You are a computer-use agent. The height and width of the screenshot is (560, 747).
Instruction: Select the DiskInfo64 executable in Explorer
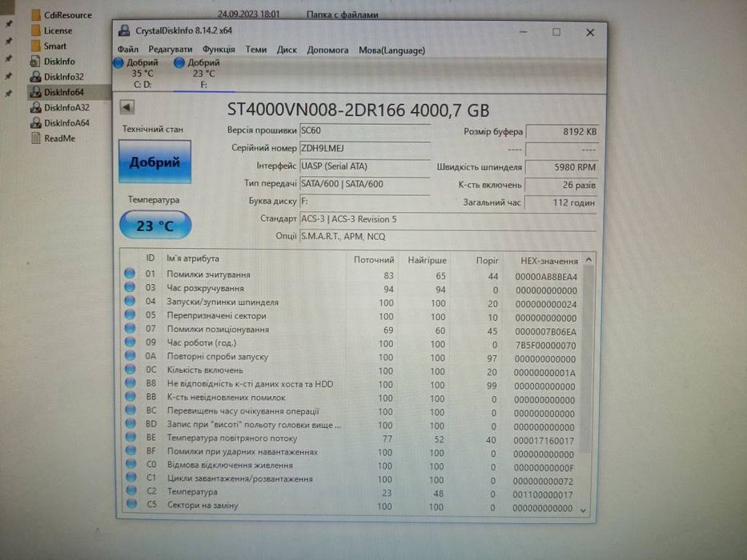tap(57, 92)
